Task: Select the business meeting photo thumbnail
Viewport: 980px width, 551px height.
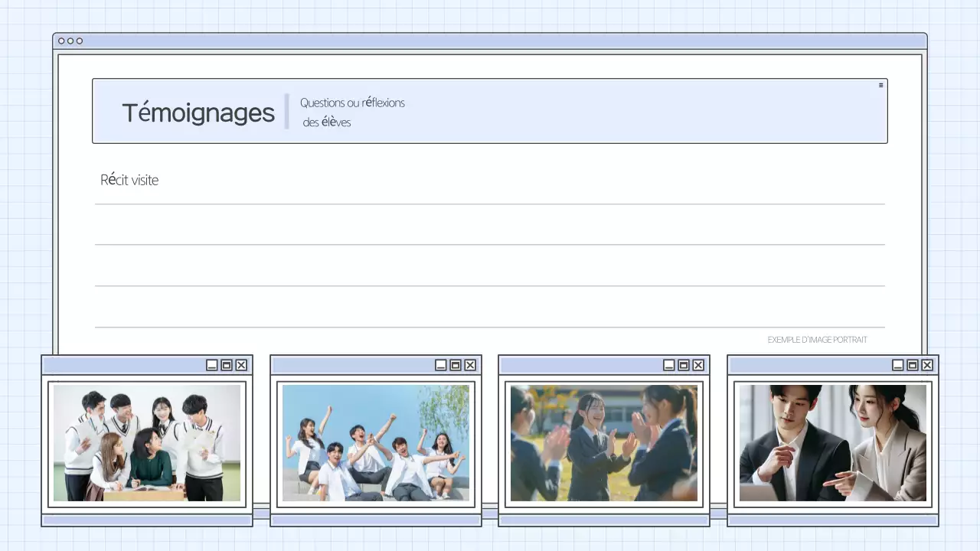Action: pos(831,442)
